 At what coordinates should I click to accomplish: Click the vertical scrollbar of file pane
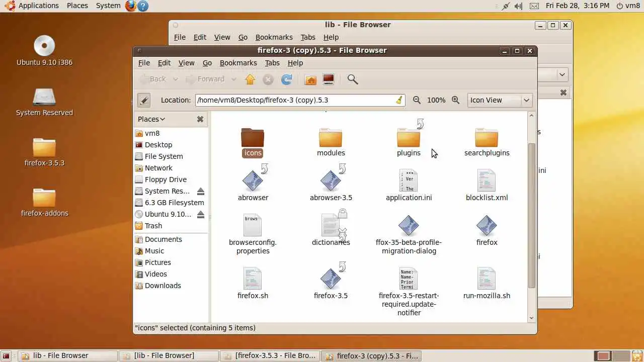532,215
